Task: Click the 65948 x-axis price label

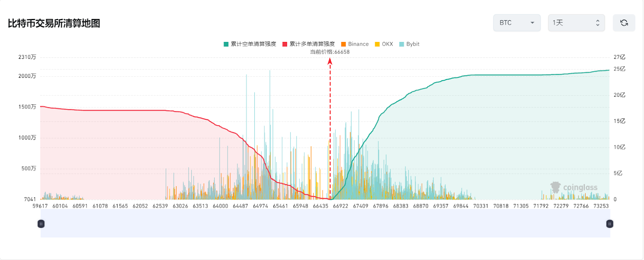Action: (x=301, y=206)
